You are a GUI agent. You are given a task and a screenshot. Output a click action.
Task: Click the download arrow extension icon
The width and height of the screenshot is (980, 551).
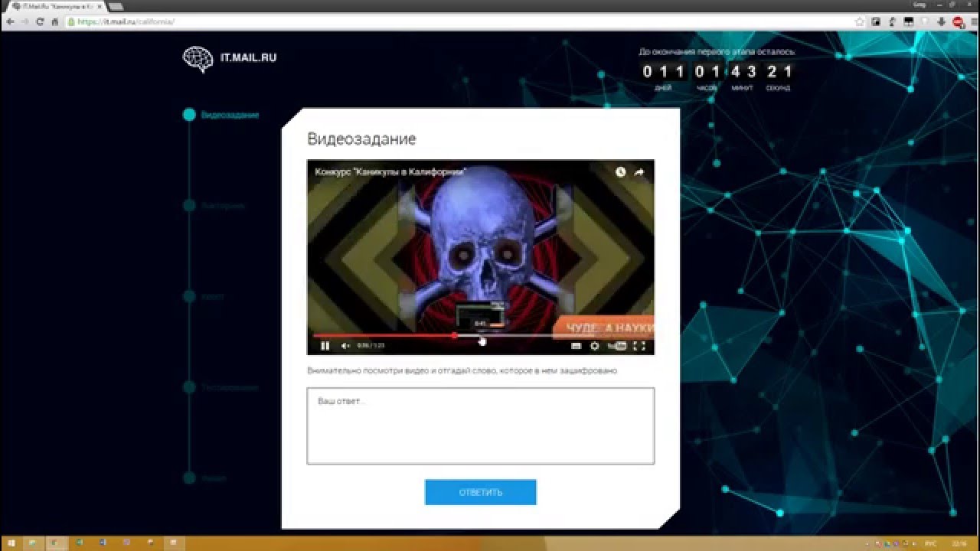(x=941, y=22)
